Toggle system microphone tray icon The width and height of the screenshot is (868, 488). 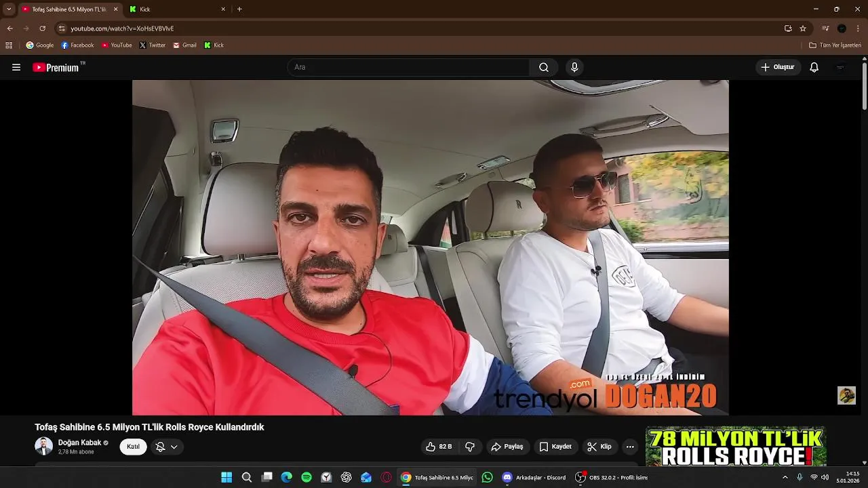pyautogui.click(x=800, y=477)
